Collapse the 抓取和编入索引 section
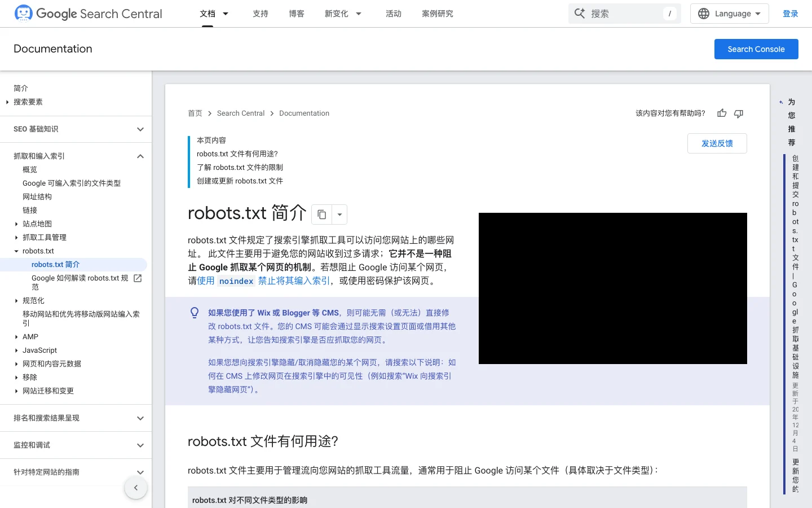The height and width of the screenshot is (508, 812). [x=140, y=156]
